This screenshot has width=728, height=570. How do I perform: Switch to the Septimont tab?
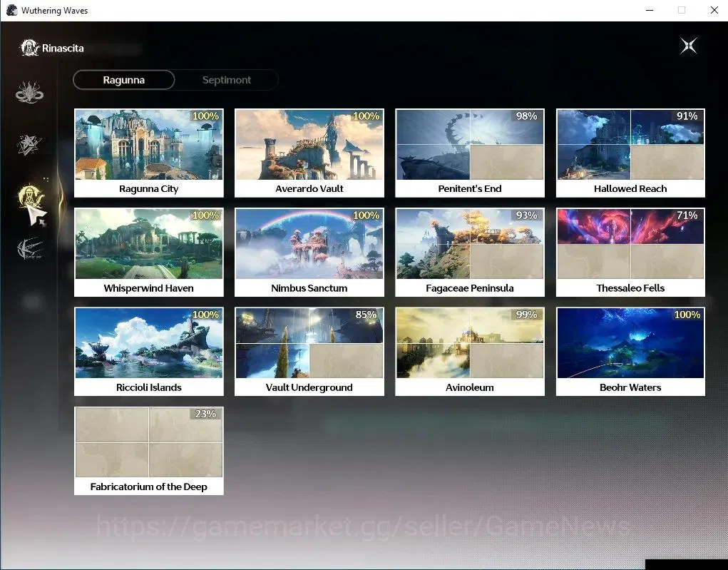click(x=227, y=80)
